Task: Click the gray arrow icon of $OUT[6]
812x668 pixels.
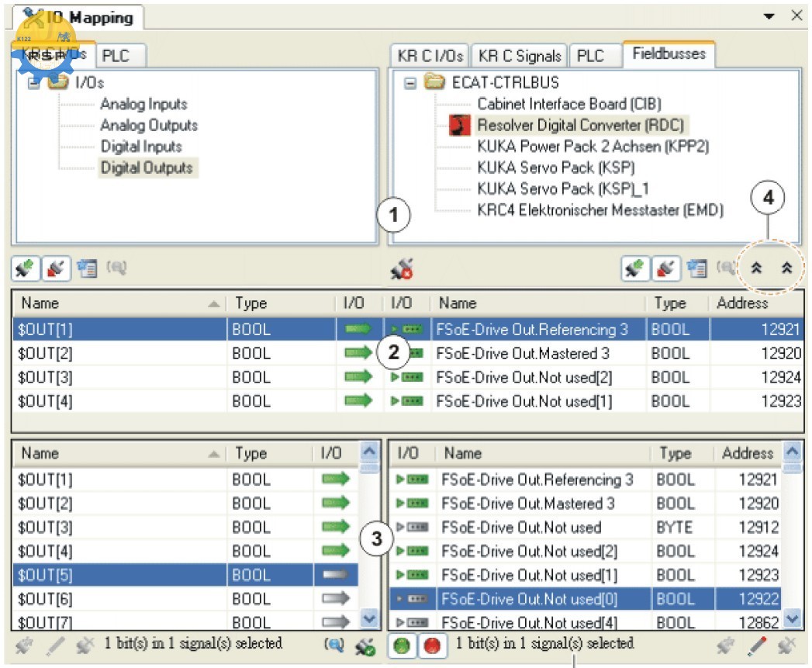Action: (x=336, y=598)
